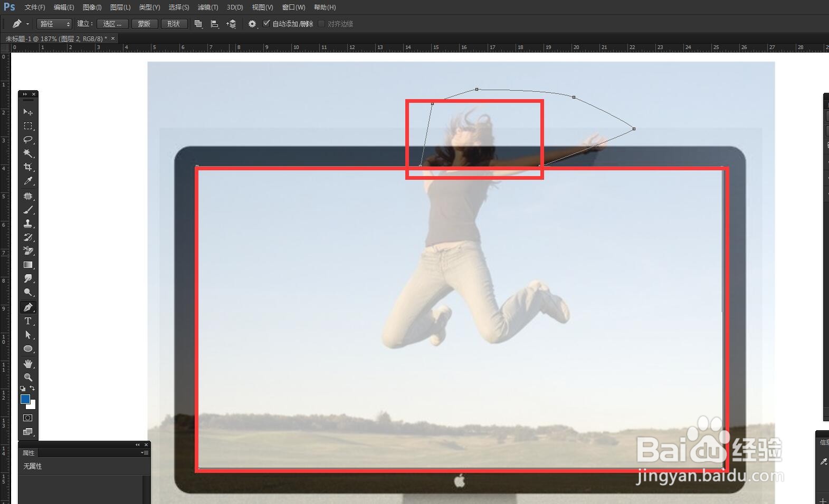Click the eyedropper icon in the right-edge panel
Image resolution: width=829 pixels, height=504 pixels.
click(x=823, y=461)
